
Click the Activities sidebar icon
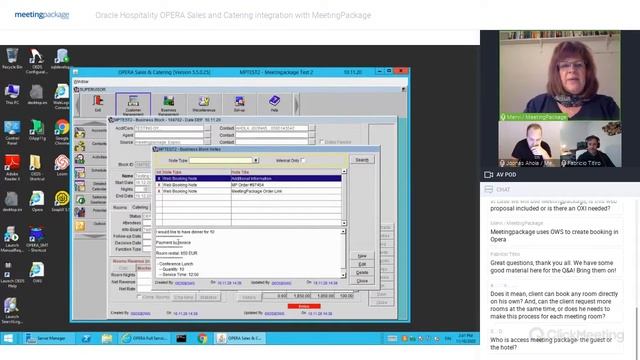tap(80, 158)
